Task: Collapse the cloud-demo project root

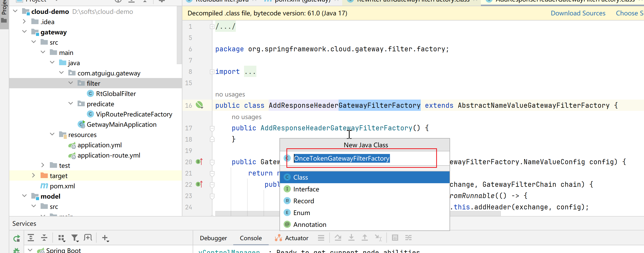Action: point(15,11)
